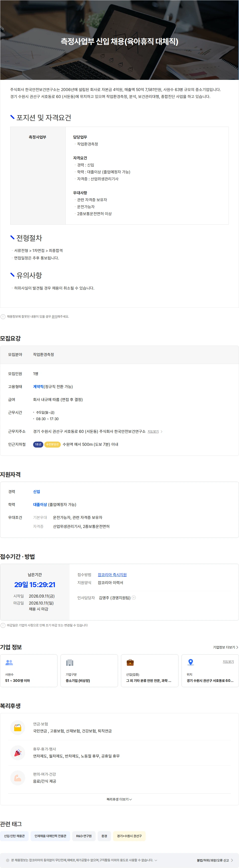
Task: Open 기업정보 더보기 link
Action: coord(226,647)
